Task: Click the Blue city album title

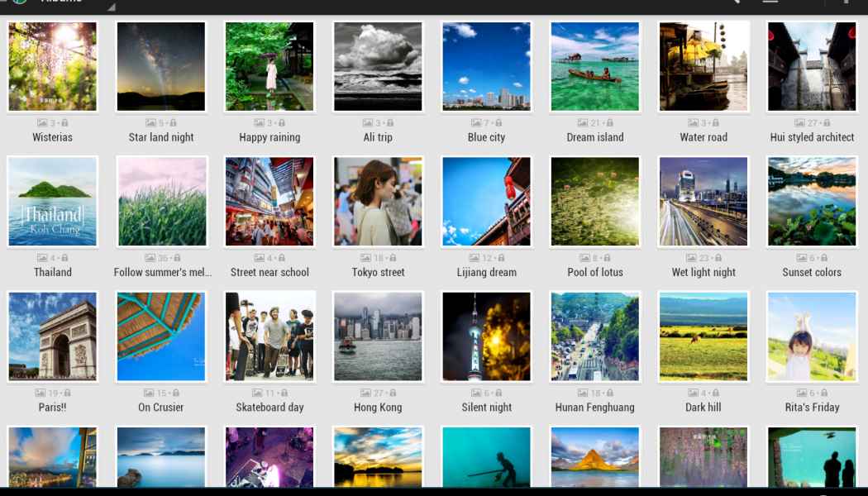Action: pyautogui.click(x=486, y=137)
